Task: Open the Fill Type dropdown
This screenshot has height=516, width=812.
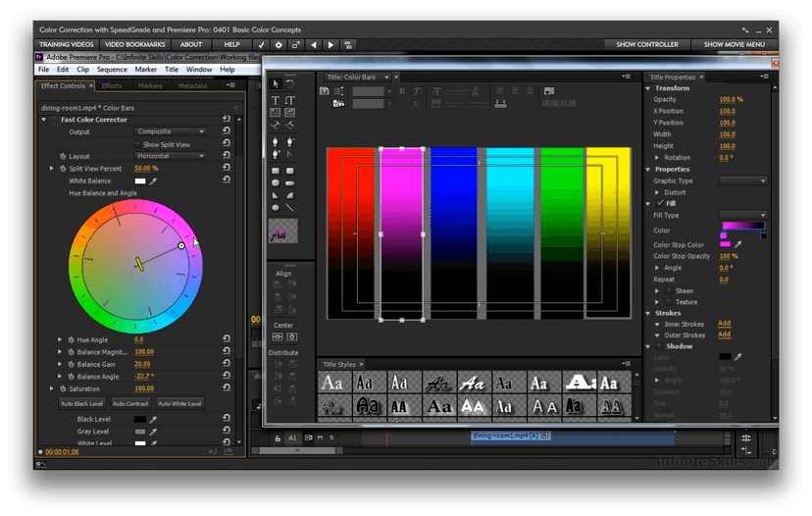Action: click(x=743, y=215)
